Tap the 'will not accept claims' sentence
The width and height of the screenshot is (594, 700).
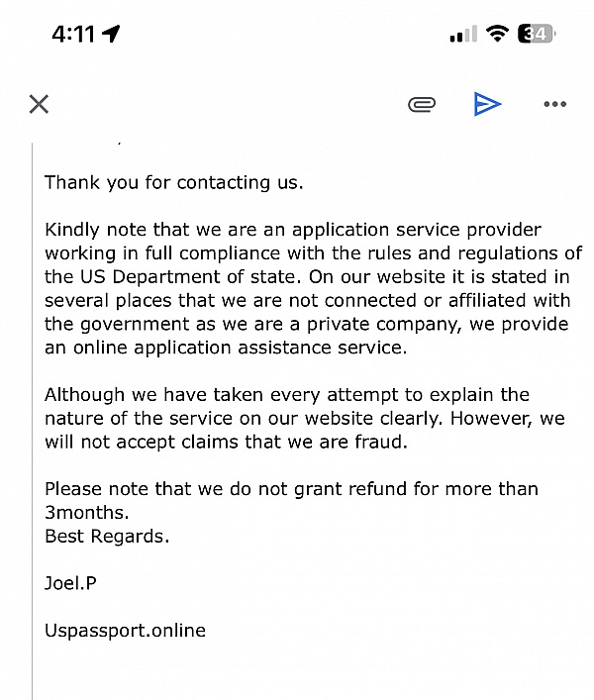pos(227,442)
